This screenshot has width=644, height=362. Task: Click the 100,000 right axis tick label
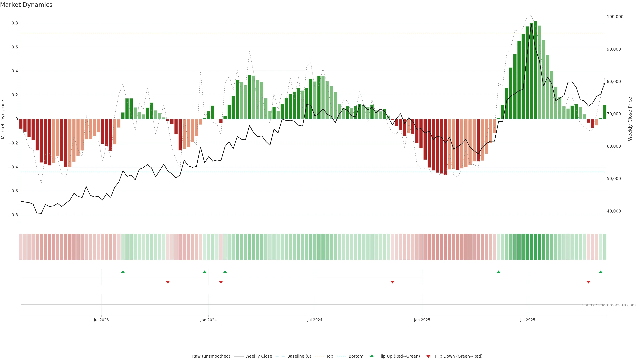615,17
